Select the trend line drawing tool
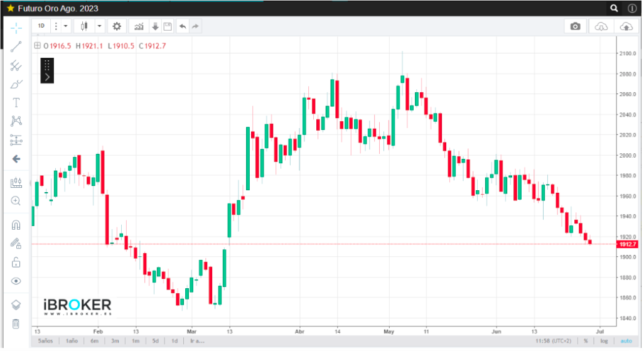 pyautogui.click(x=16, y=46)
